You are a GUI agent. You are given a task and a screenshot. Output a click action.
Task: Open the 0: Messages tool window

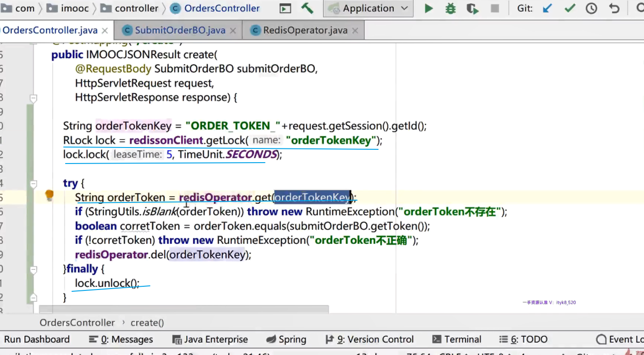[121, 339]
